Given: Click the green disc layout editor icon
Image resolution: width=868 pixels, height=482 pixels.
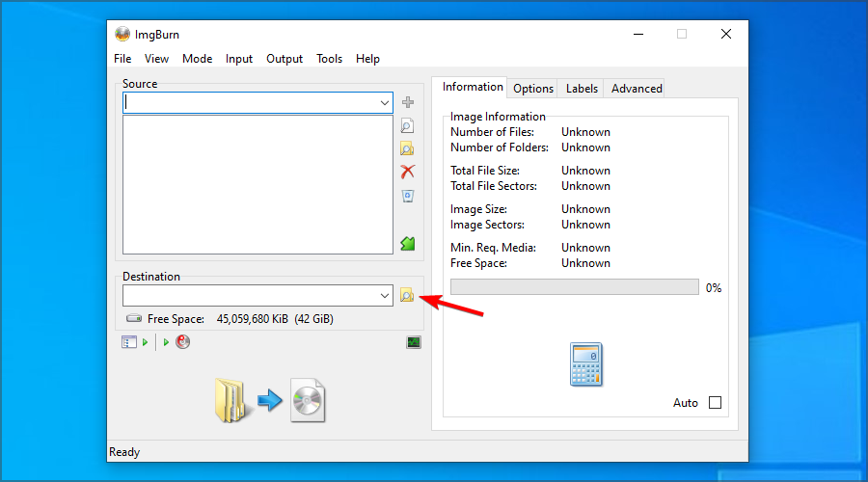Looking at the screenshot, I should 408,244.
